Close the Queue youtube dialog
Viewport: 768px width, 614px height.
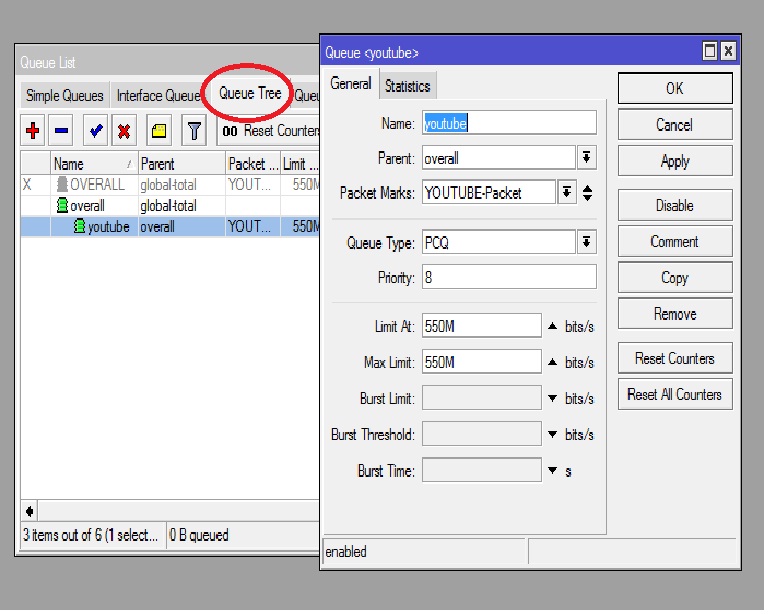point(728,51)
